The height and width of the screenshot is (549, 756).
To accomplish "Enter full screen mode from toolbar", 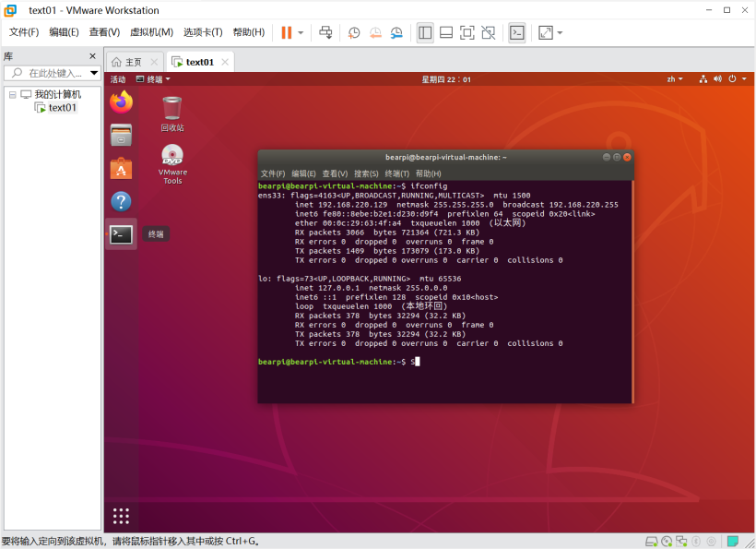I will (467, 32).
